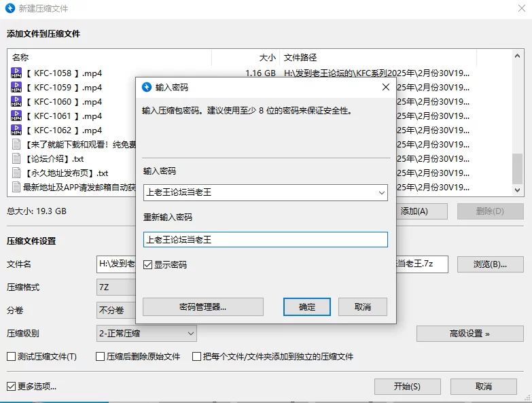Click the app logo in 新建压缩文件 title bar
Screen dimensions: 532x403
tap(10, 8)
